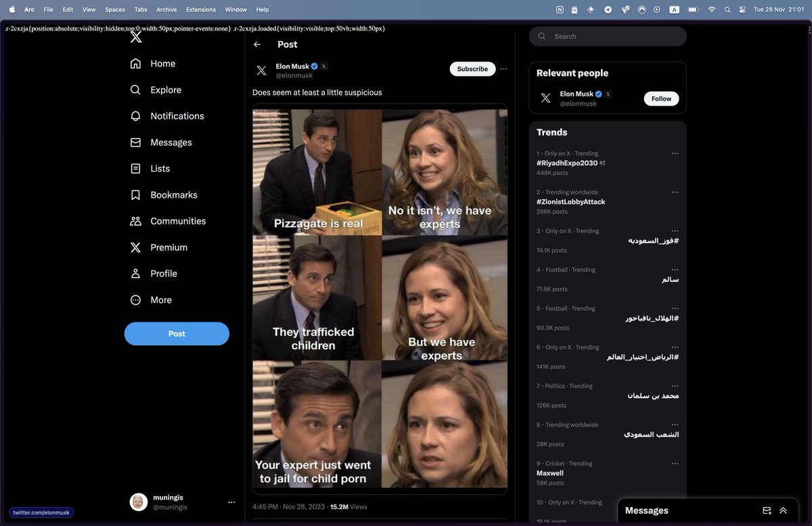Screen dimensions: 812x526
Task: Open the More menu in sidebar
Action: point(151,300)
